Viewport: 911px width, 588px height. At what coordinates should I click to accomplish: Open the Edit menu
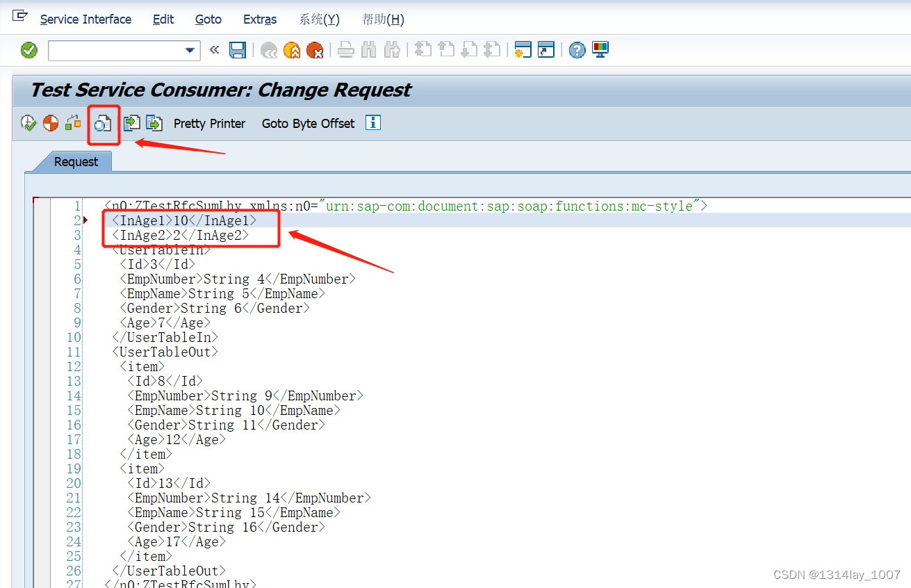pyautogui.click(x=163, y=19)
